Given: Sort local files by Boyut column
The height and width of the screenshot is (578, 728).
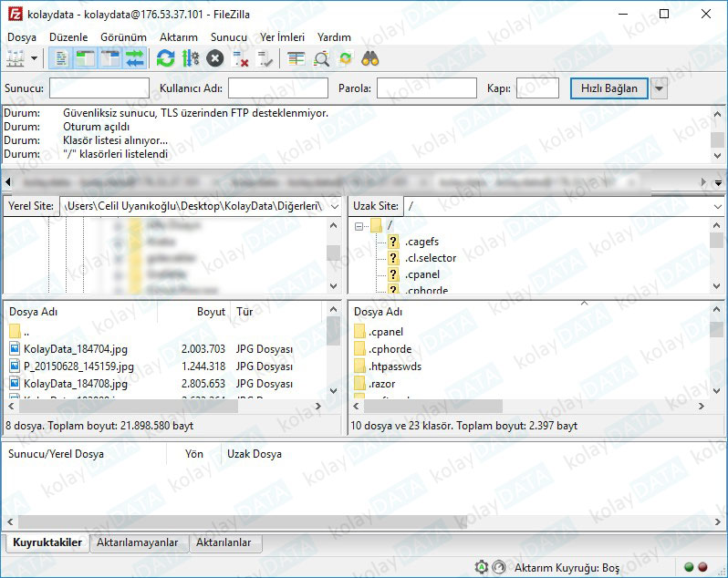Looking at the screenshot, I should tap(194, 312).
